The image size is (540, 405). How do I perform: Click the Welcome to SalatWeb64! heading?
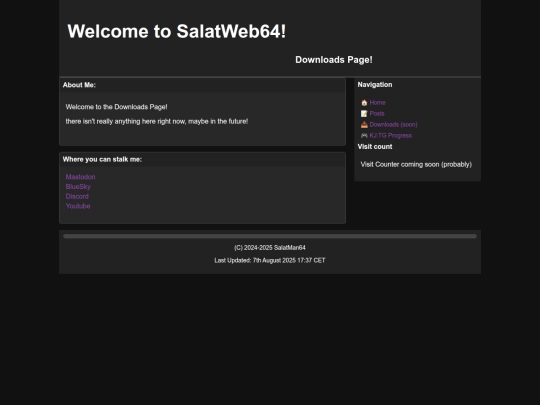[x=177, y=31]
